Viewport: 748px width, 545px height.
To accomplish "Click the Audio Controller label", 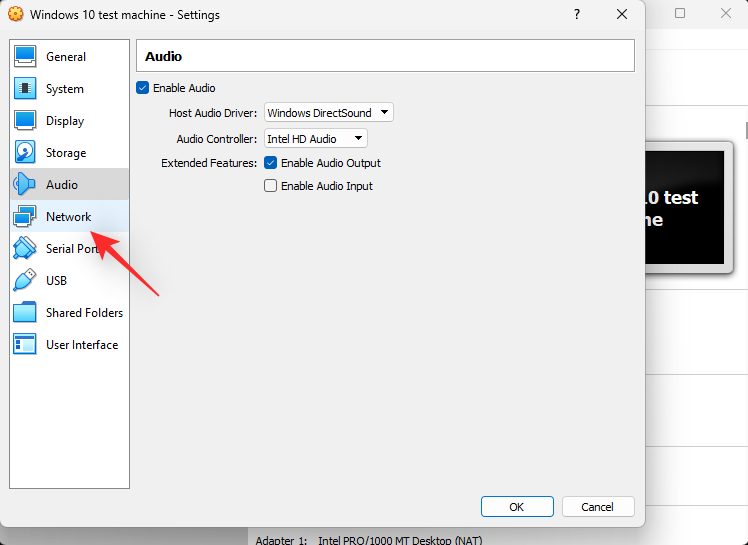I will click(217, 139).
